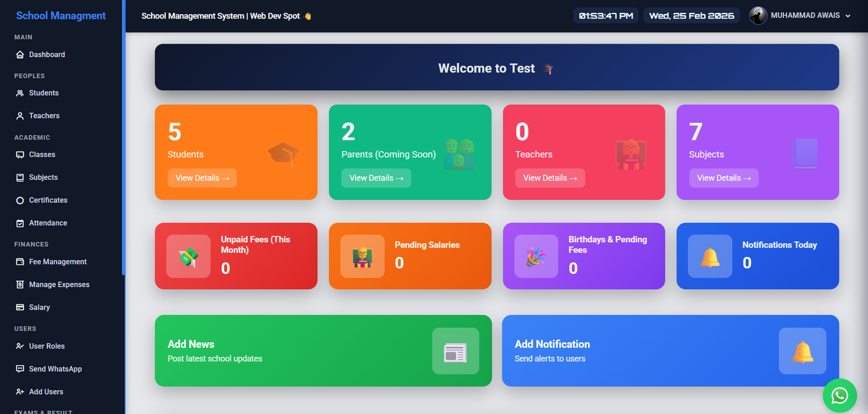
Task: Click the teacher icon on Pending Salaries card
Action: [362, 256]
